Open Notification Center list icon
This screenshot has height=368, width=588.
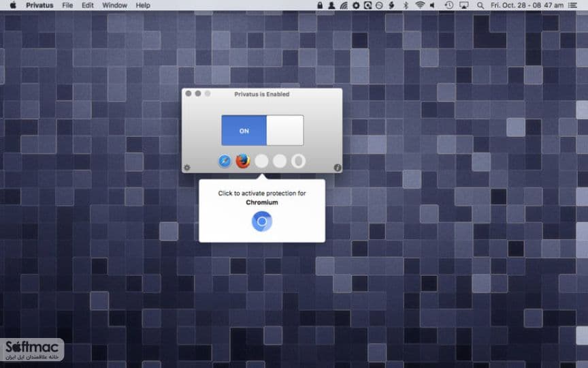572,5
